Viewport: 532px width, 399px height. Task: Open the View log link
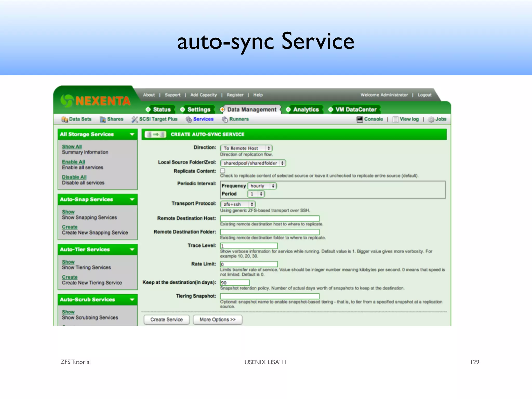click(x=409, y=119)
